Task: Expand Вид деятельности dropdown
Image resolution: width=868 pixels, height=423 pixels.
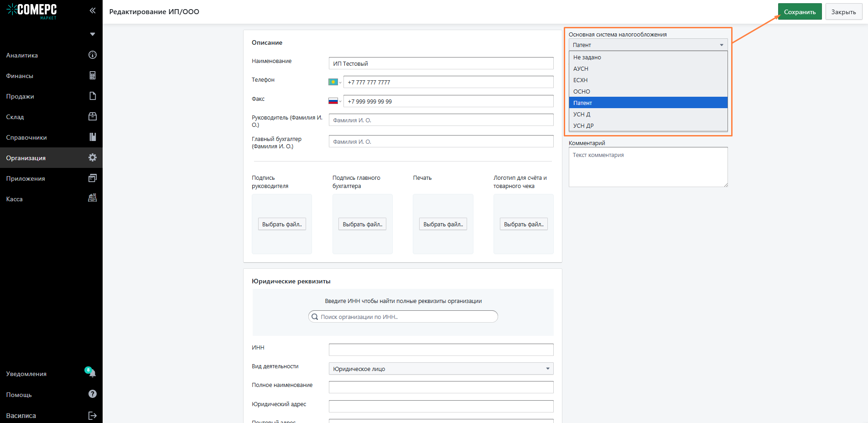Action: coord(441,369)
